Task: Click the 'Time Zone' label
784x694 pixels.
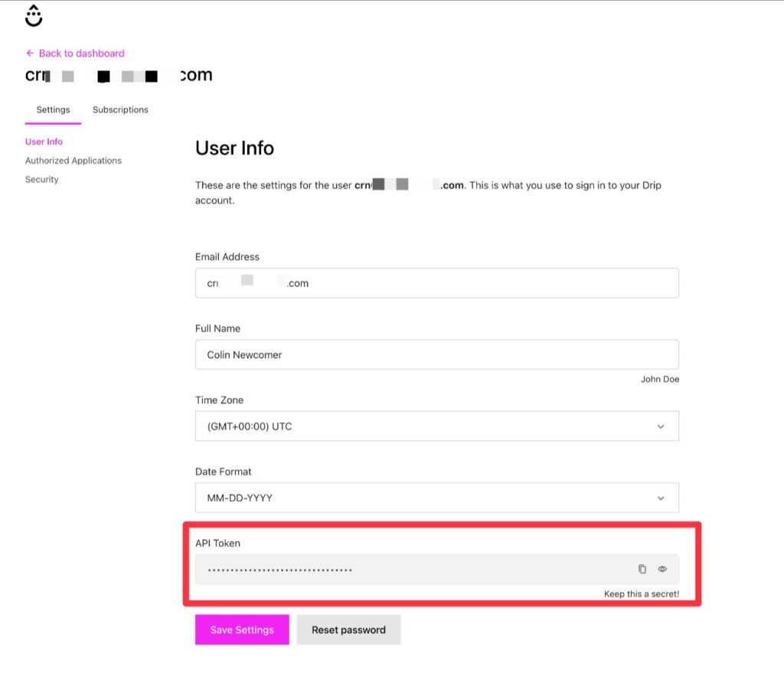Action: coord(219,400)
